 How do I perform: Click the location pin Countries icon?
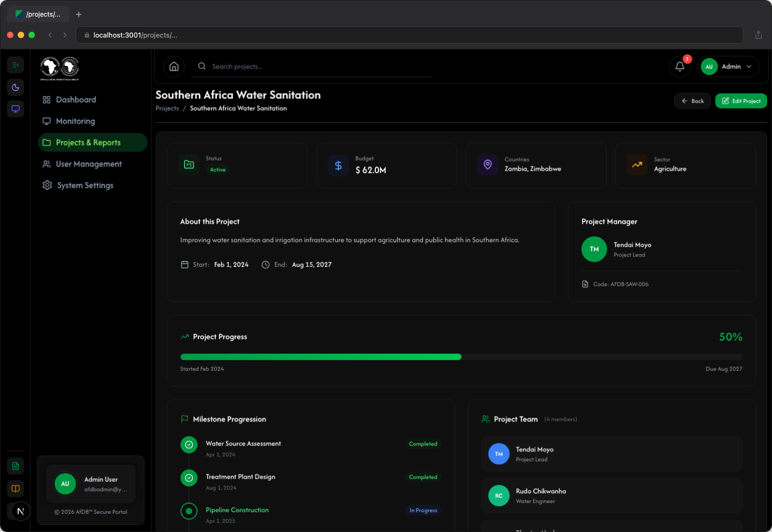pos(487,164)
